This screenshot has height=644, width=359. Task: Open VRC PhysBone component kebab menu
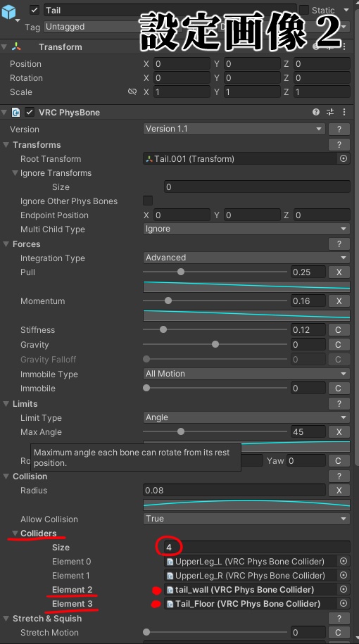point(344,112)
